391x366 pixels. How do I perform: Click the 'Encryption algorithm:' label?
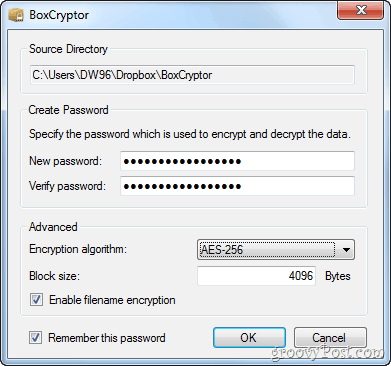click(x=78, y=249)
